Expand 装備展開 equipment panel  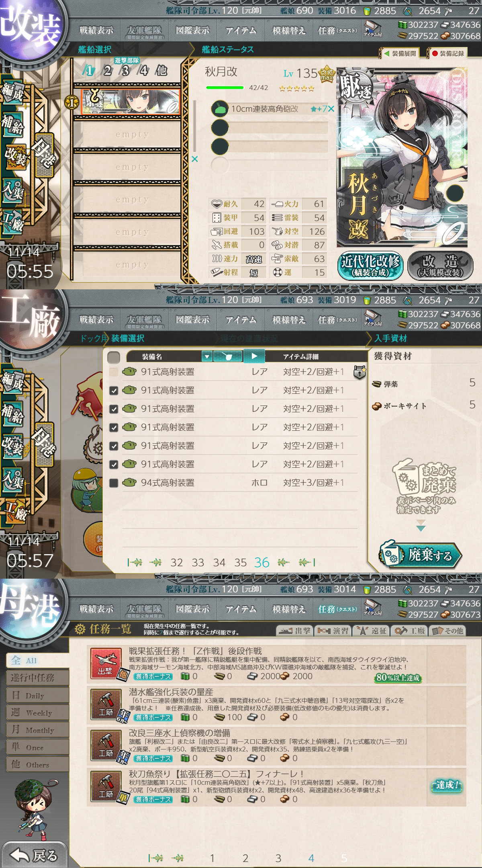400,53
